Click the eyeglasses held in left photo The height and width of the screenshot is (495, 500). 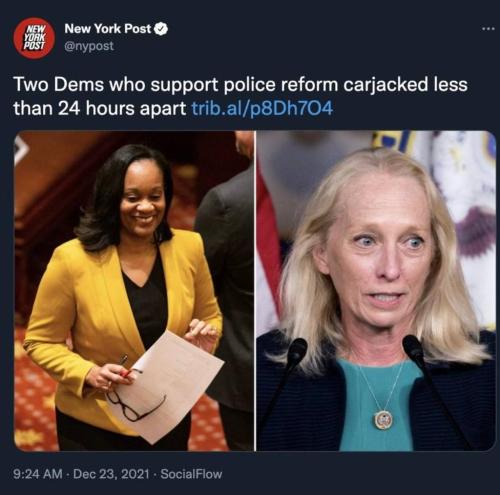tap(135, 406)
